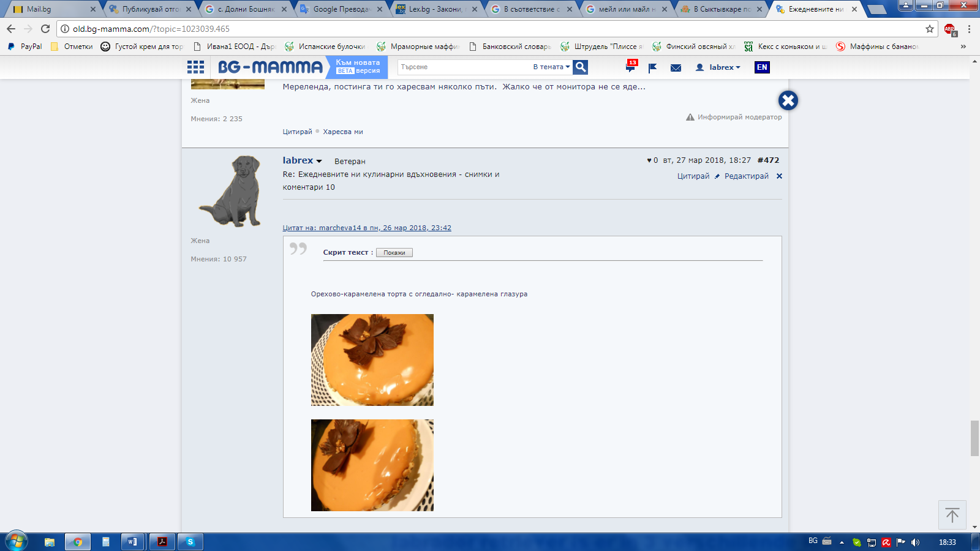Like the post via Харесва ми

(x=343, y=132)
